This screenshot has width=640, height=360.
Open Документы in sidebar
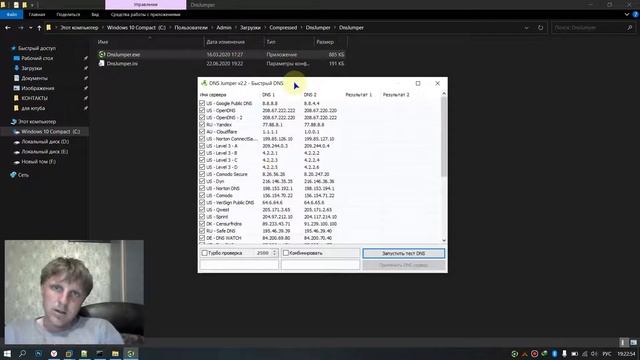34,78
